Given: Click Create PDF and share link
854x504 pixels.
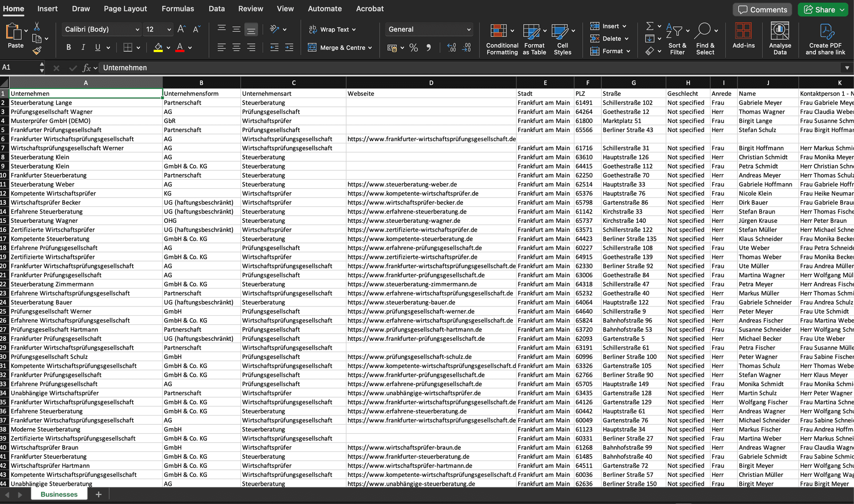Looking at the screenshot, I should (826, 39).
